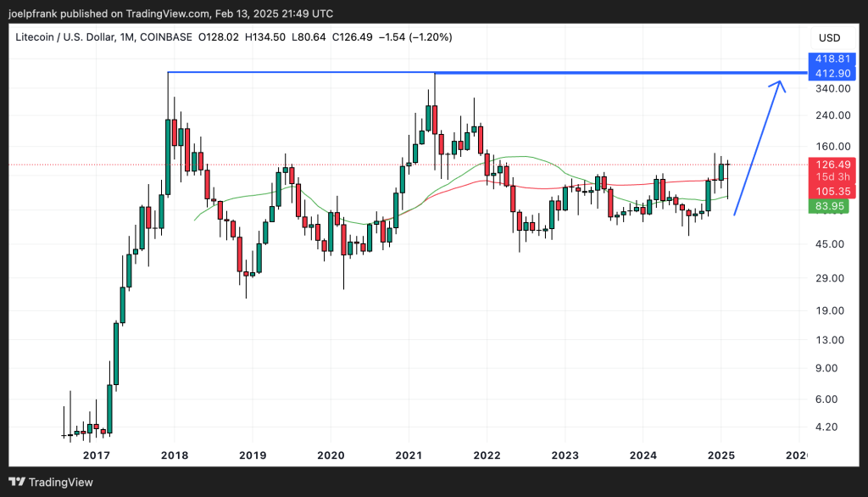Click the "joelpfrank published on TradingView.com" header text
Image resolution: width=868 pixels, height=497 pixels.
pyautogui.click(x=109, y=14)
